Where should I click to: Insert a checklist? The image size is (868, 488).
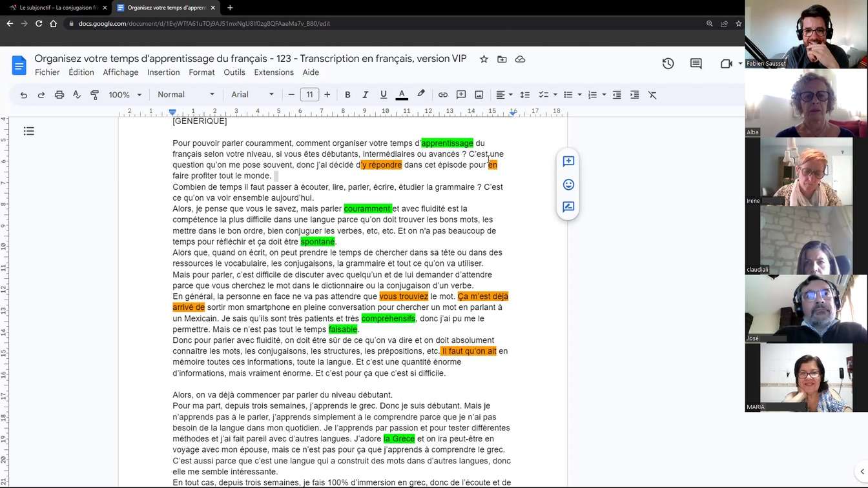click(544, 95)
